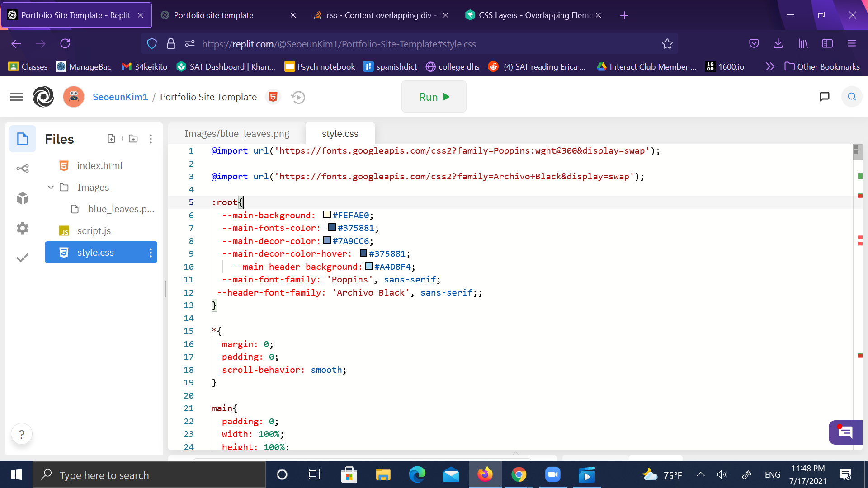Image resolution: width=868 pixels, height=488 pixels.
Task: Click the search icon in Replit header
Action: click(x=852, y=97)
